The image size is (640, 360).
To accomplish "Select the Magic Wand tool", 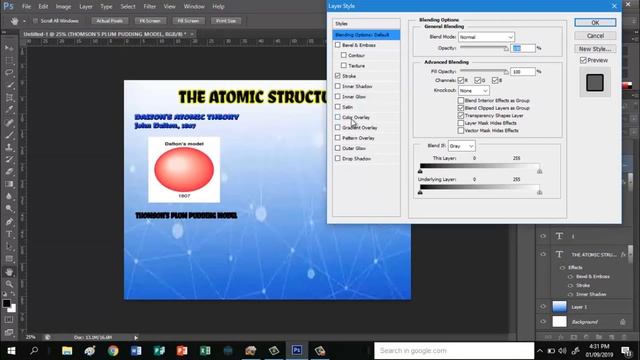I will tap(9, 85).
